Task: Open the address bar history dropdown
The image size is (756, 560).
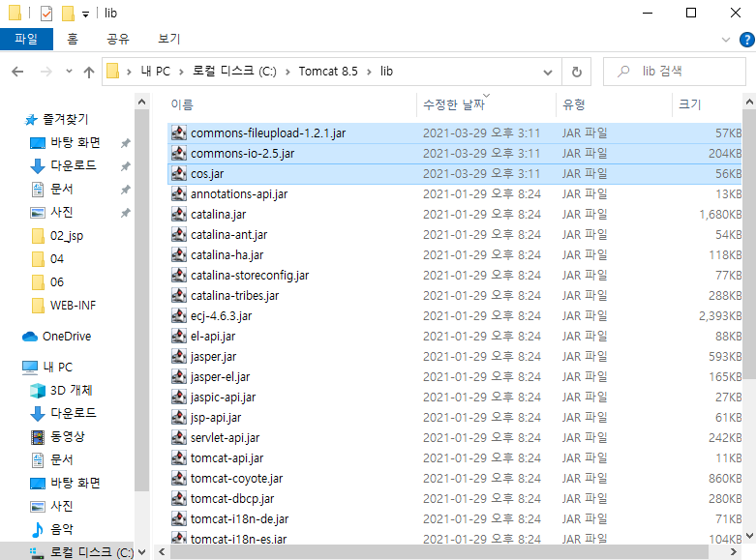Action: click(x=548, y=72)
